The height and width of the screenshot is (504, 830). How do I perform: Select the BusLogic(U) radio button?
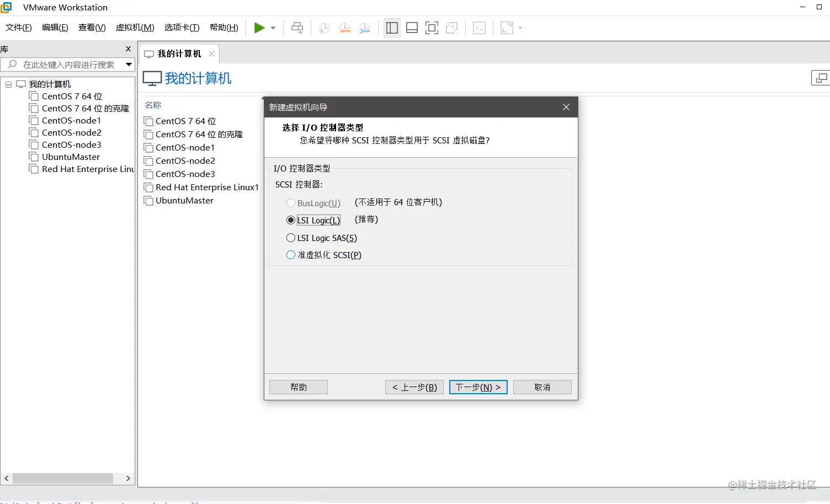(x=291, y=203)
